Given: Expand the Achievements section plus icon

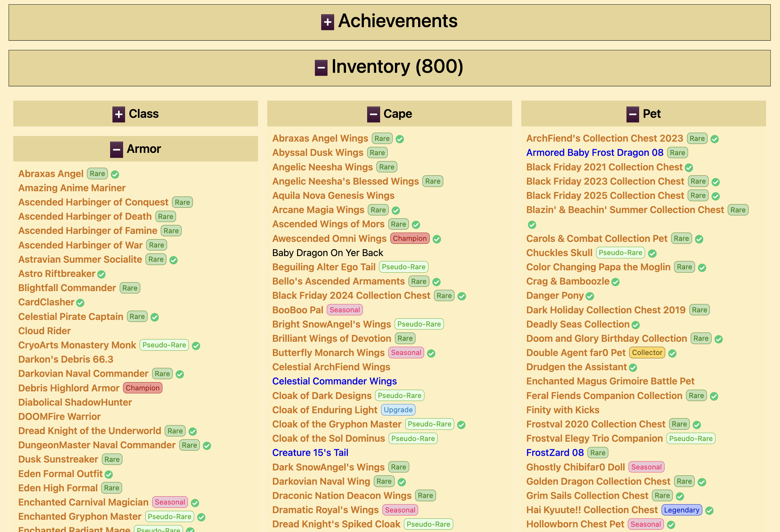Looking at the screenshot, I should (x=327, y=22).
